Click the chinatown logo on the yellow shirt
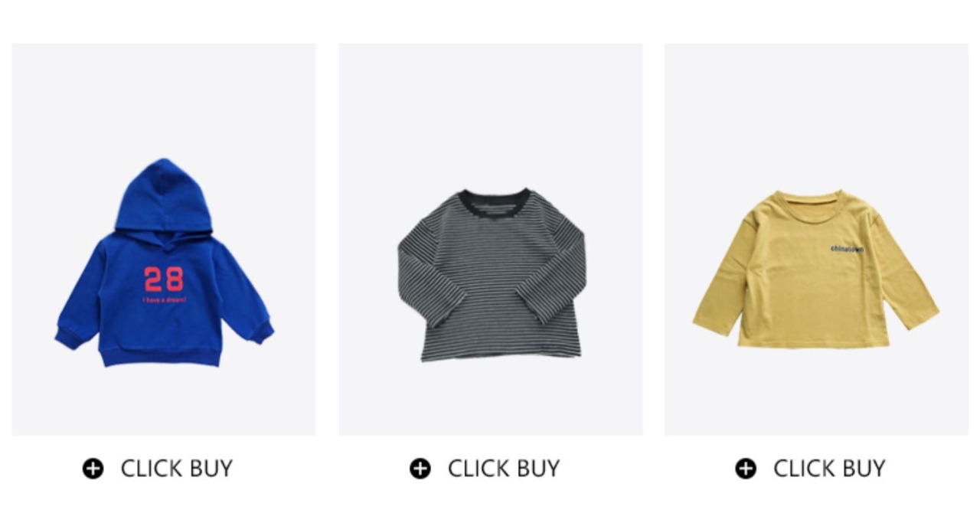The image size is (980, 523). (847, 249)
